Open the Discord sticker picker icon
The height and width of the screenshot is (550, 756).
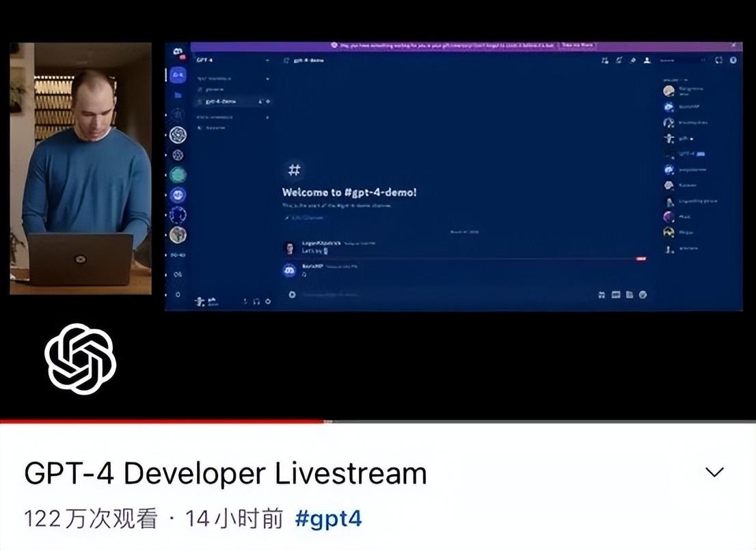(x=629, y=294)
